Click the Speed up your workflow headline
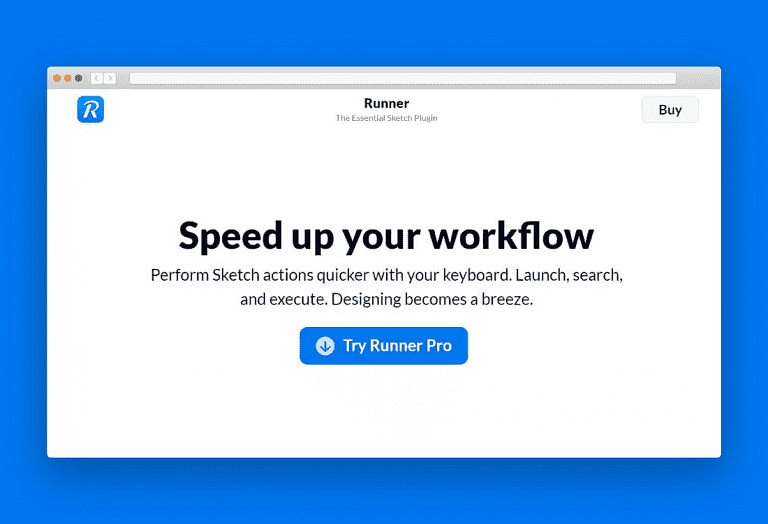Viewport: 768px width, 524px height. [386, 236]
